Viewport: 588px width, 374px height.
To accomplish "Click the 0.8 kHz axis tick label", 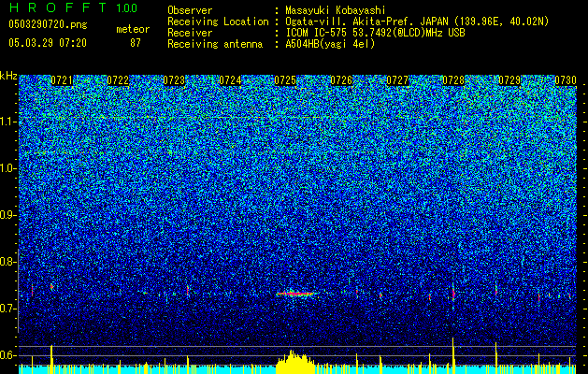I will (x=7, y=262).
